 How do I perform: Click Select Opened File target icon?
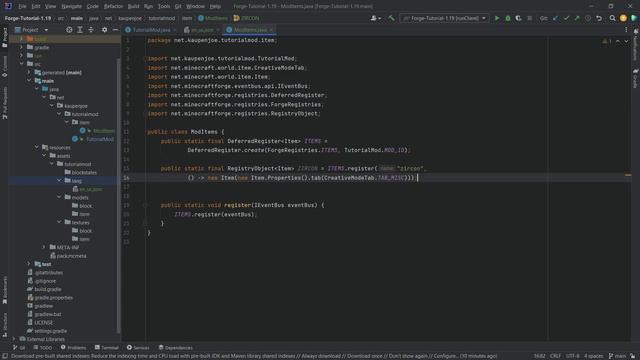[69, 30]
